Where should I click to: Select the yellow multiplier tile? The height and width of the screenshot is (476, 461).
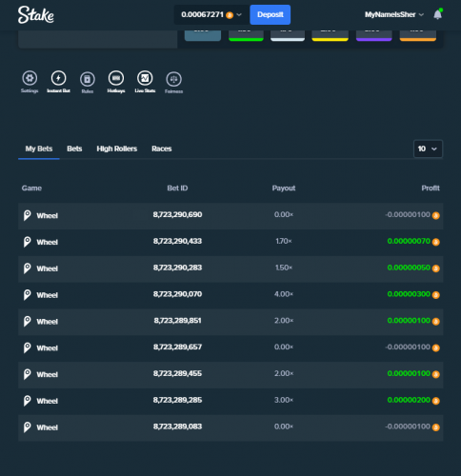(331, 36)
